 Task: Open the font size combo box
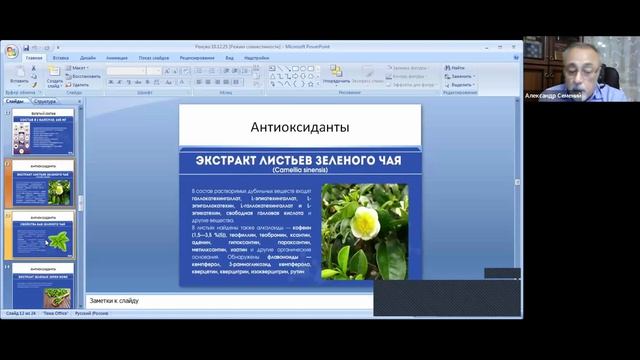[x=154, y=71]
